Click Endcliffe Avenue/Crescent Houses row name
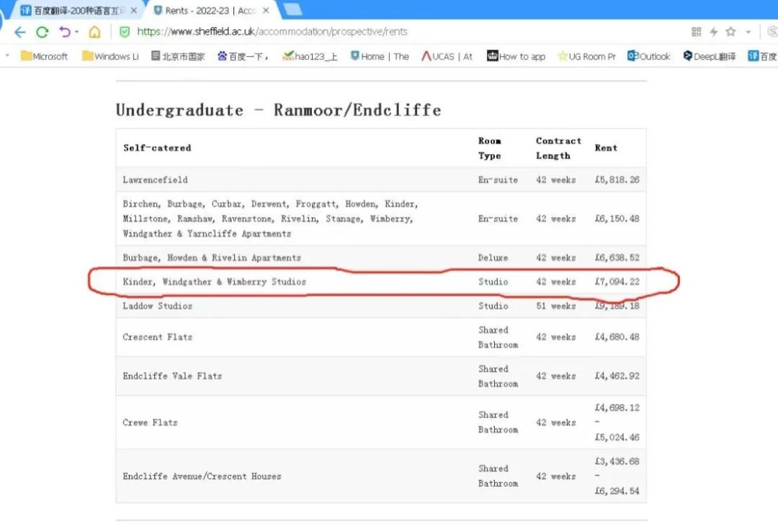This screenshot has width=778, height=532. [202, 477]
